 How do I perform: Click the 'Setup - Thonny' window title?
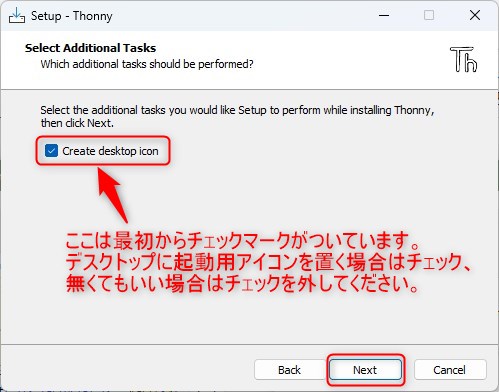(72, 16)
